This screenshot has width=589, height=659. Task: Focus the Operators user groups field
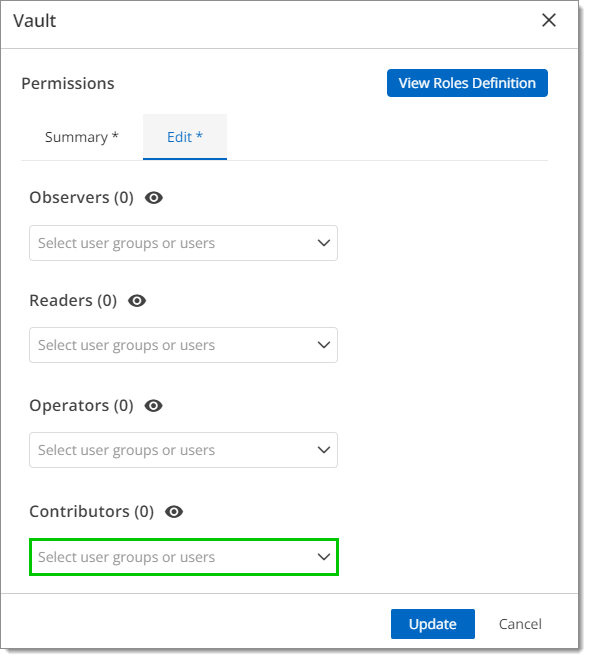(x=183, y=450)
